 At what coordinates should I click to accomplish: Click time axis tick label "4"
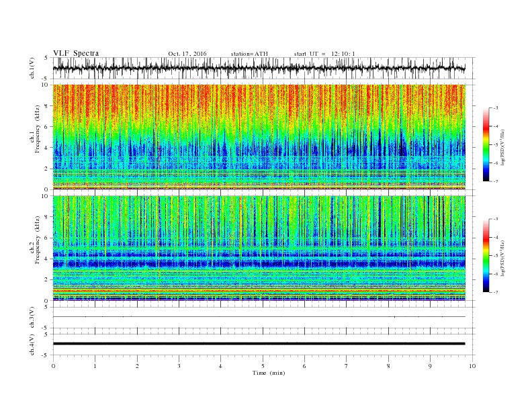pyautogui.click(x=220, y=366)
